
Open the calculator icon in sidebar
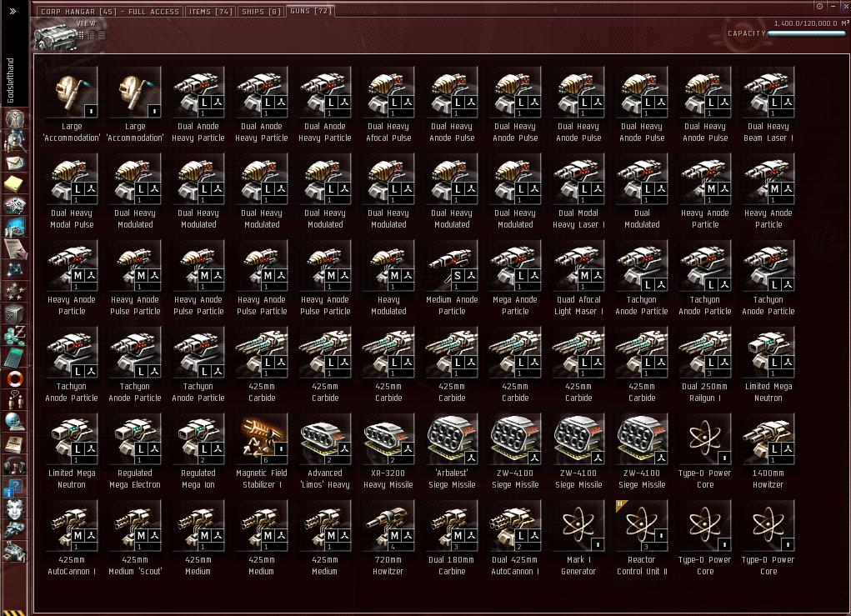click(x=15, y=356)
